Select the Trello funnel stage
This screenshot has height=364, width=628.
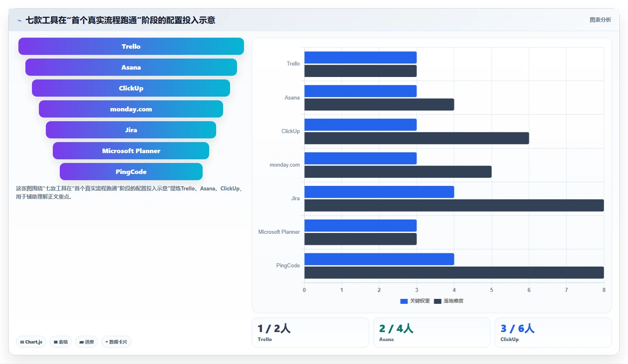131,46
